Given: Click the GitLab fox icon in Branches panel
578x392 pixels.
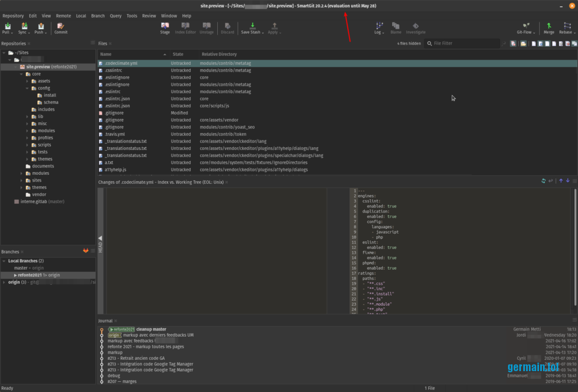Looking at the screenshot, I should (x=86, y=251).
